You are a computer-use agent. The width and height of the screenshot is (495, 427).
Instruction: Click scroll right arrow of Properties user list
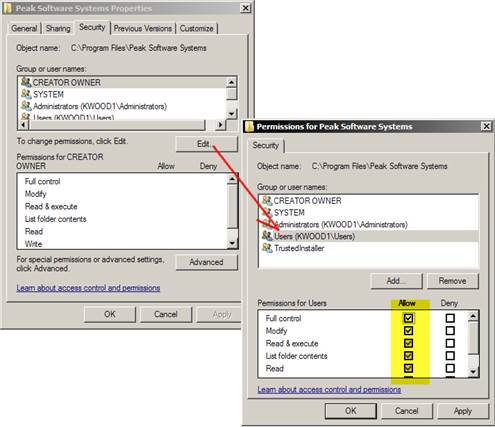pos(220,125)
